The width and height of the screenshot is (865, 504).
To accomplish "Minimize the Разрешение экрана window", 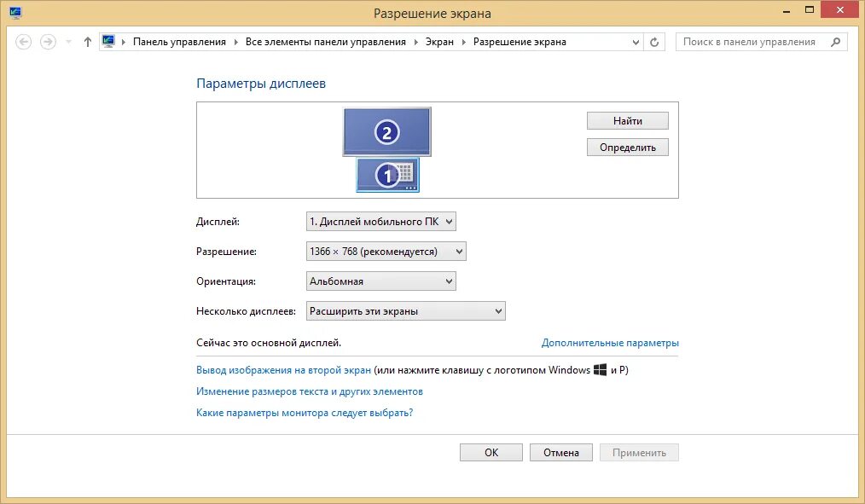I will point(787,10).
